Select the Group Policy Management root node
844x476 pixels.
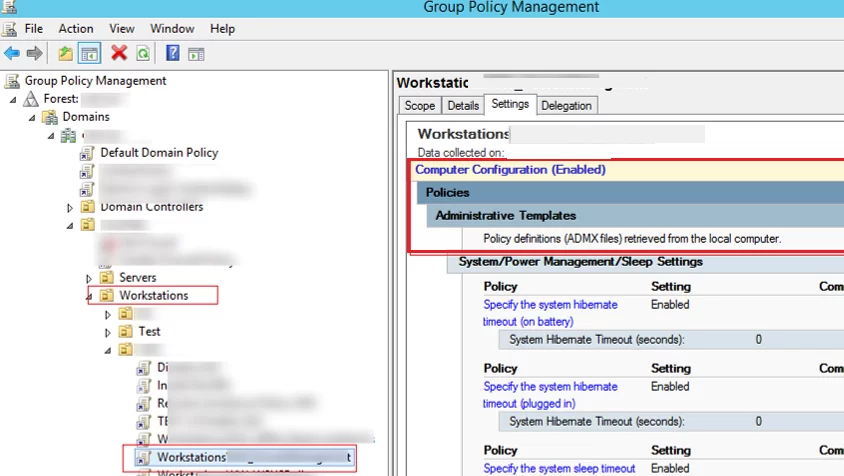95,81
